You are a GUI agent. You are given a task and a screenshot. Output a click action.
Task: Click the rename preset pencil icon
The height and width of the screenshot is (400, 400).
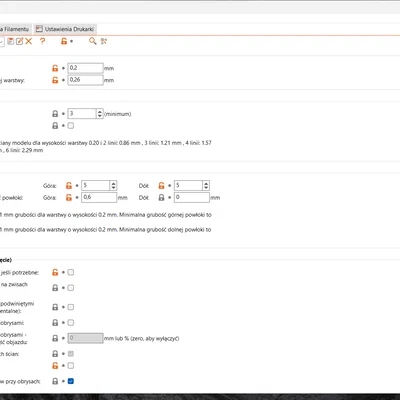(20, 41)
